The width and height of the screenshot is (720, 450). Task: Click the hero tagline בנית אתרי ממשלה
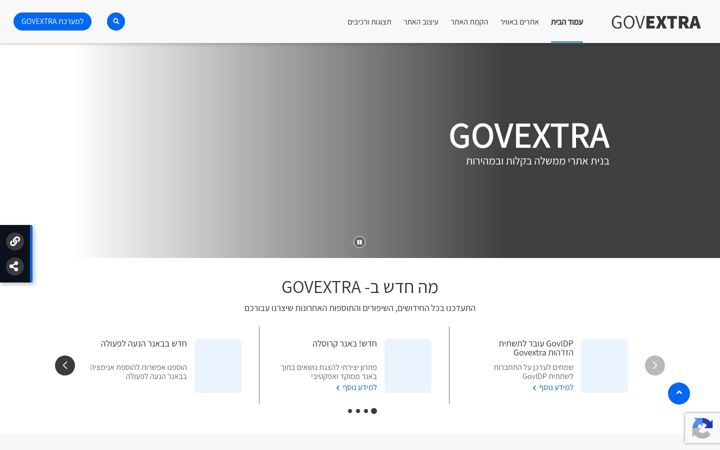[538, 161]
